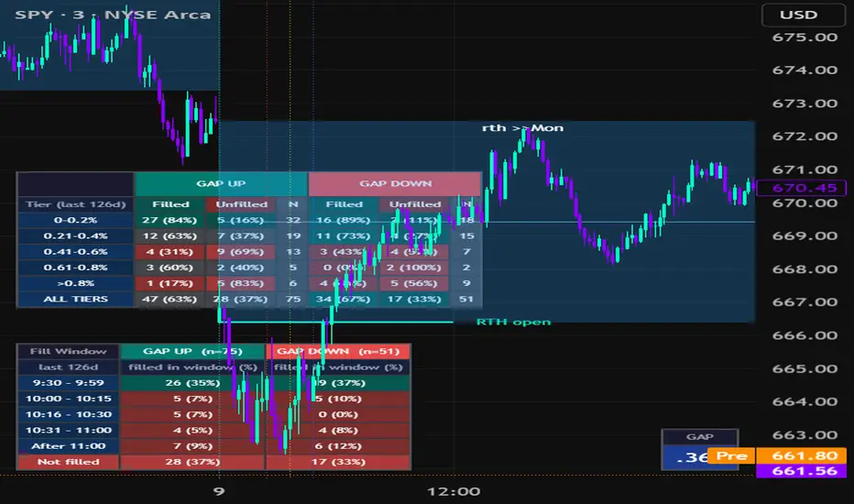Click 665.00 on the price scale

point(805,368)
